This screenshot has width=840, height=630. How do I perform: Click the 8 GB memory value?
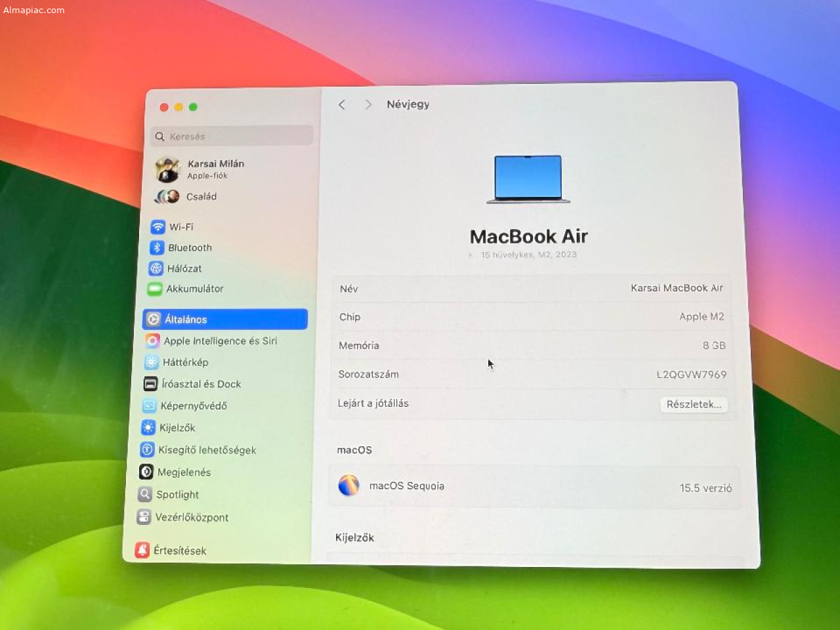(x=714, y=345)
